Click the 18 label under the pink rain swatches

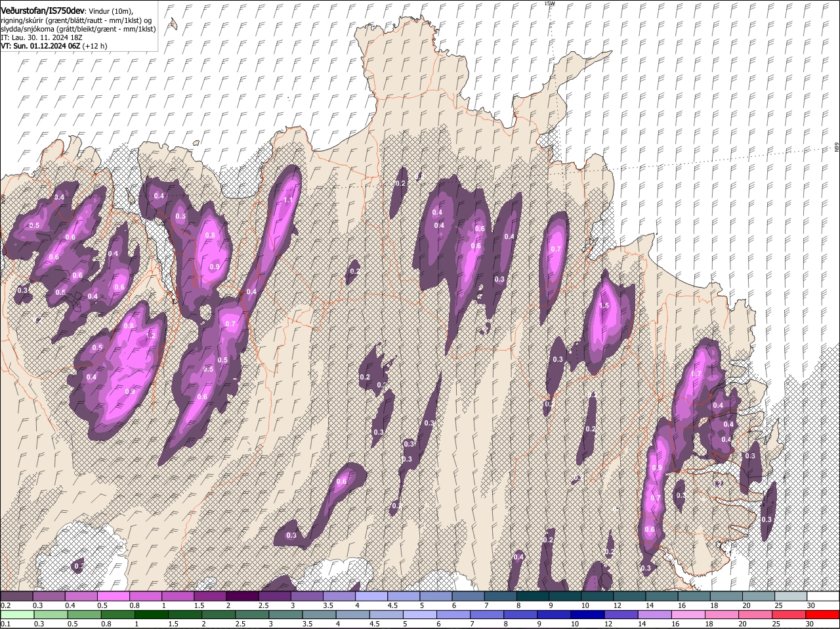pyautogui.click(x=708, y=623)
